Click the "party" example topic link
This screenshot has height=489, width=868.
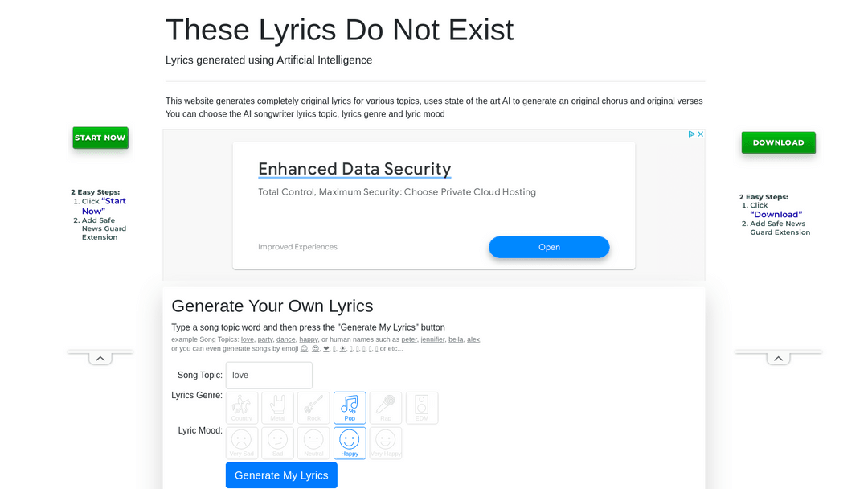pyautogui.click(x=265, y=339)
